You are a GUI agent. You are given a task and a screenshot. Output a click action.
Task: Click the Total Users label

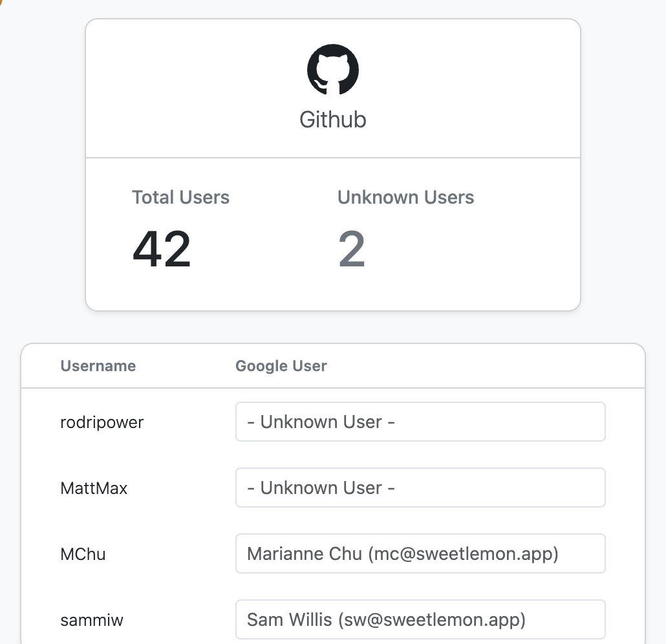coord(181,197)
